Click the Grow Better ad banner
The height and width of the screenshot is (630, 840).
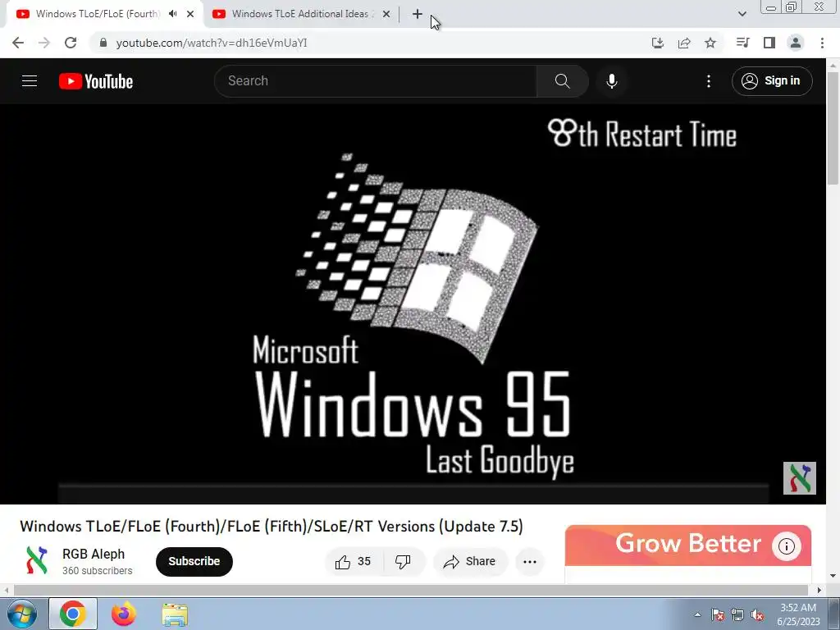click(688, 546)
